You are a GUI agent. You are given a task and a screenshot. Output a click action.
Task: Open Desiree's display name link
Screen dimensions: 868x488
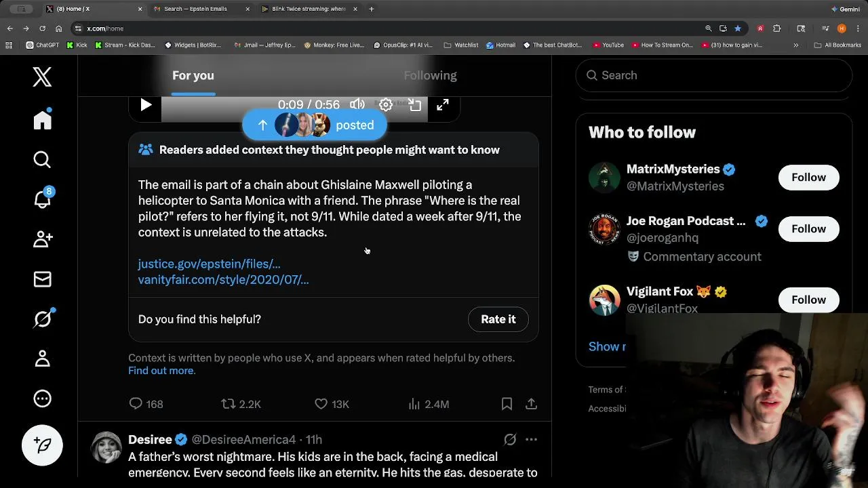[x=150, y=440]
